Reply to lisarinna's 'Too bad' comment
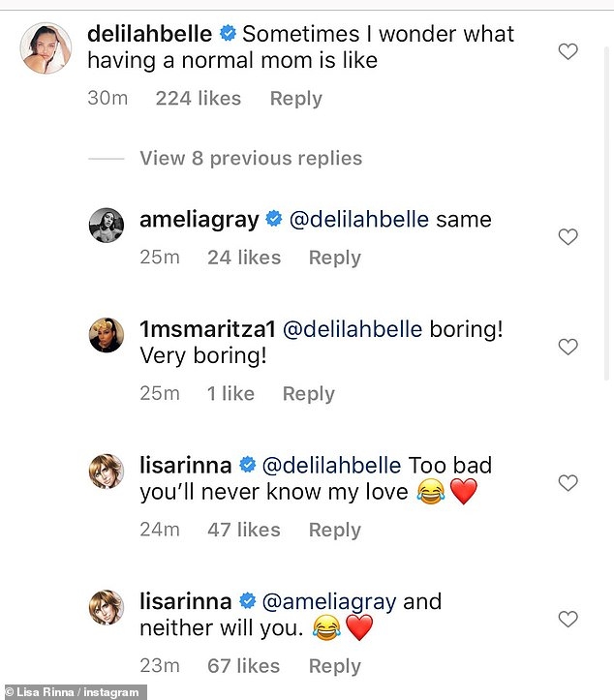The height and width of the screenshot is (700, 614). tap(334, 530)
